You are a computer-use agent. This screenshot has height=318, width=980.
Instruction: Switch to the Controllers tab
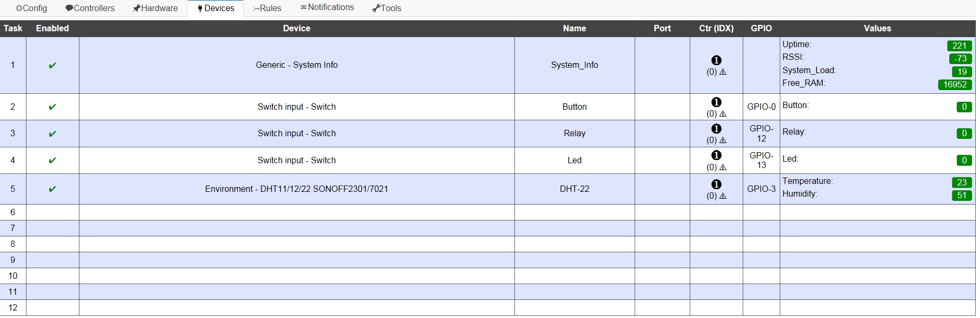tap(90, 8)
